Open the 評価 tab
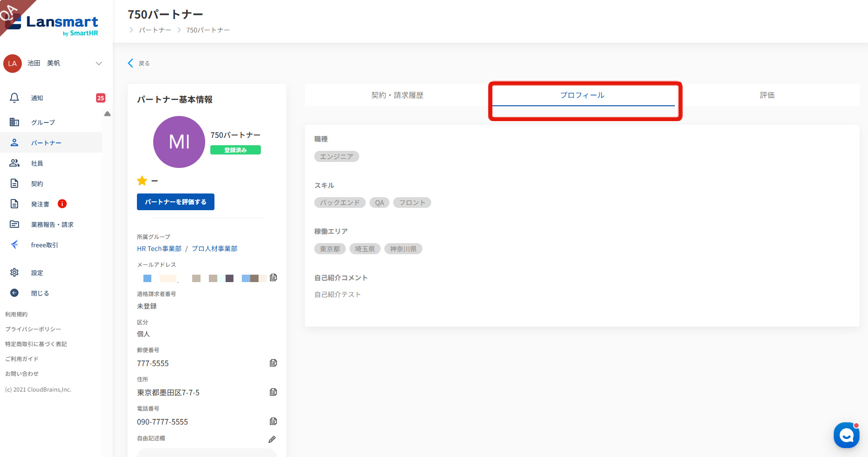 pos(767,95)
